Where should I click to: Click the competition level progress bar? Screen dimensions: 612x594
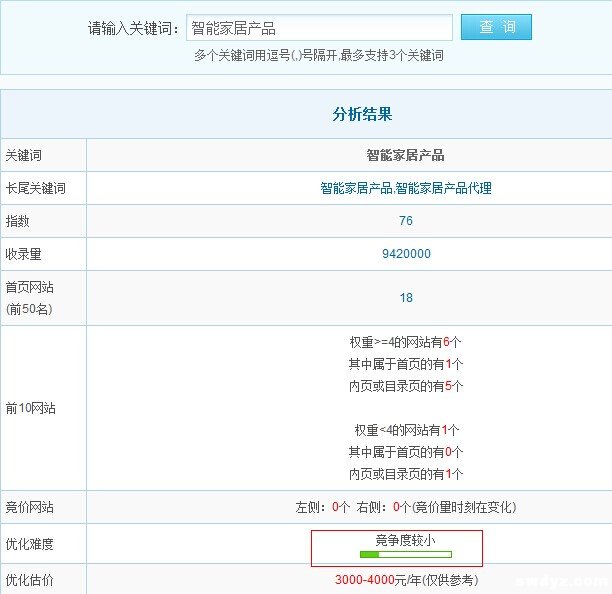click(406, 554)
